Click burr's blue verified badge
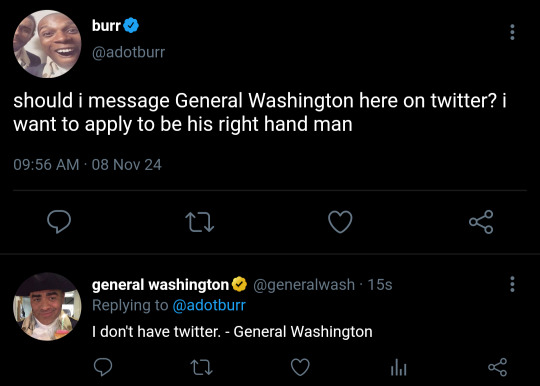The height and width of the screenshot is (386, 540). point(131,25)
